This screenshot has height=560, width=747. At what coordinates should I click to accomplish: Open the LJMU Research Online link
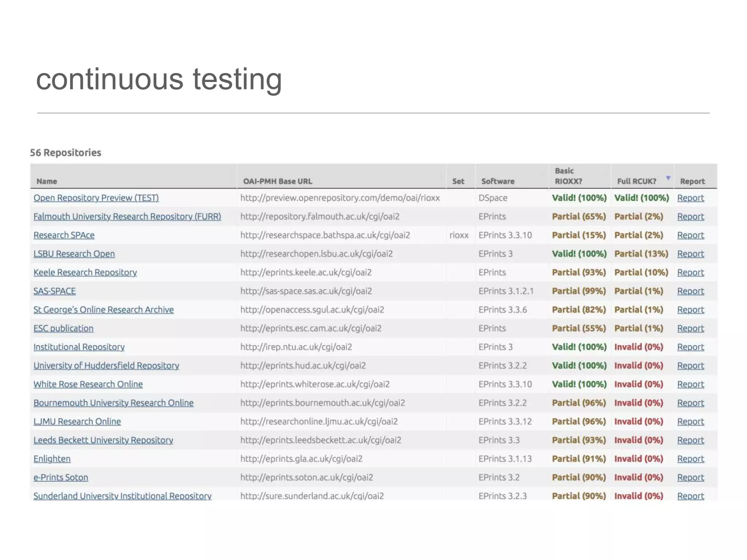point(77,421)
